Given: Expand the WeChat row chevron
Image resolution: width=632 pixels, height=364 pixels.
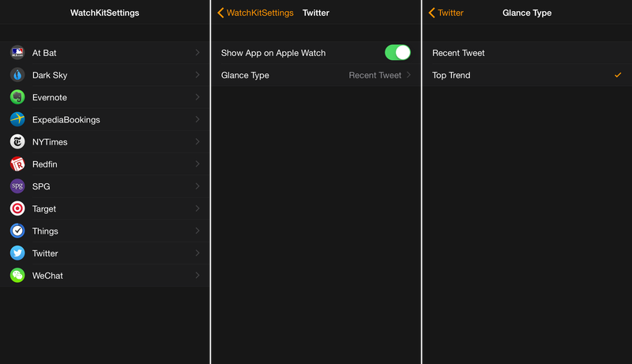Looking at the screenshot, I should point(197,275).
